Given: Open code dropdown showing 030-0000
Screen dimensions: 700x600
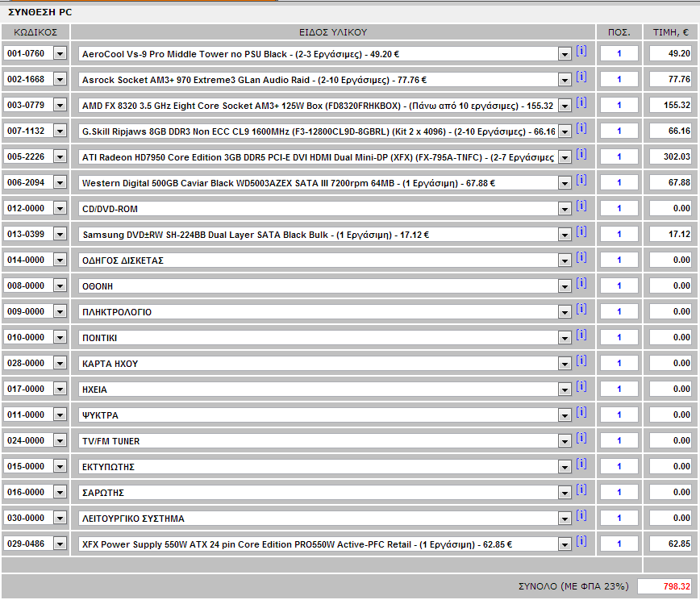Looking at the screenshot, I should pos(60,519).
